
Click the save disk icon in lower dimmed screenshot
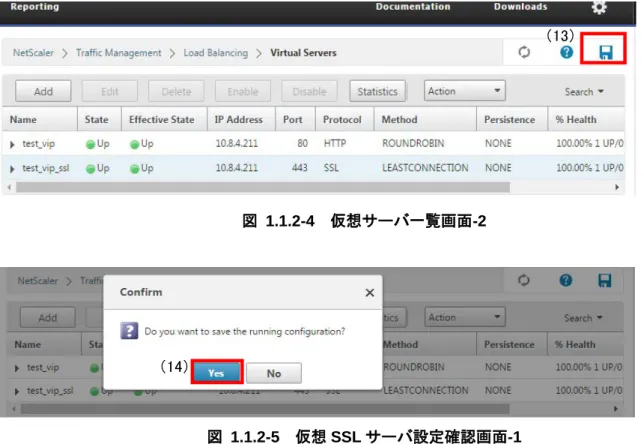coord(605,280)
